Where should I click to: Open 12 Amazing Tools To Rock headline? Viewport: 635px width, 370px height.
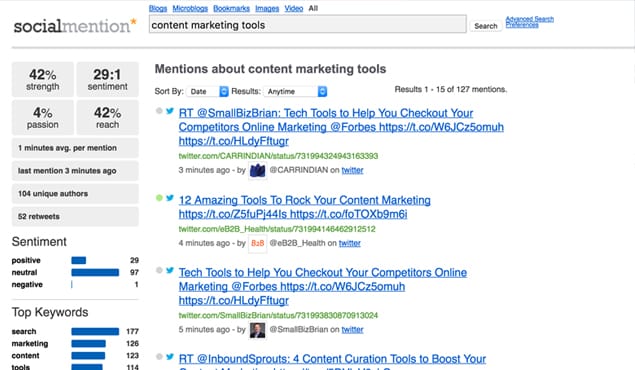(305, 207)
